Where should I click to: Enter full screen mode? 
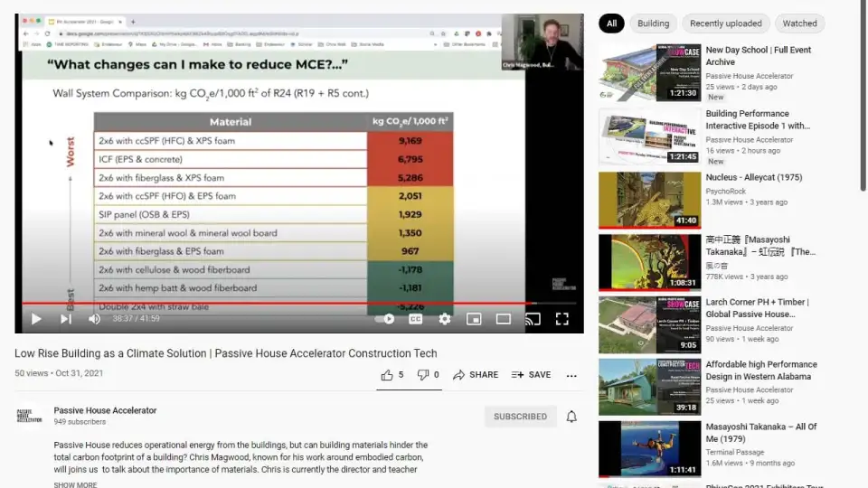click(x=561, y=319)
